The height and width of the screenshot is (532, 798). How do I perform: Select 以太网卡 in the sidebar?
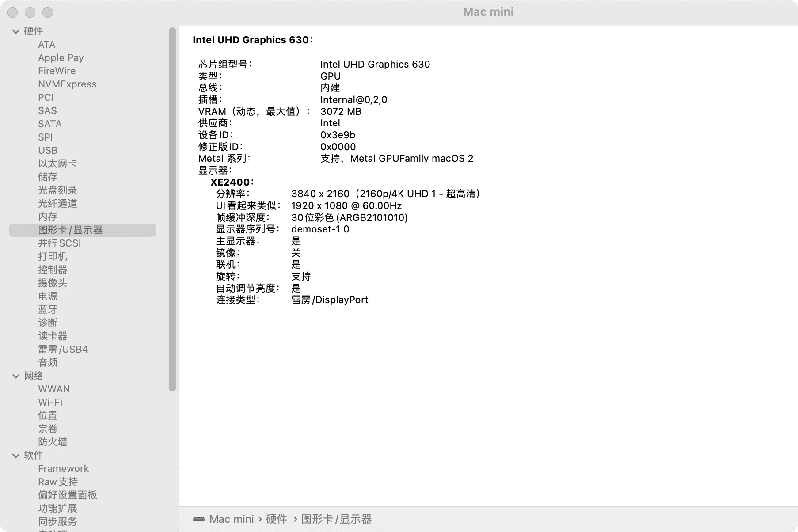(57, 164)
